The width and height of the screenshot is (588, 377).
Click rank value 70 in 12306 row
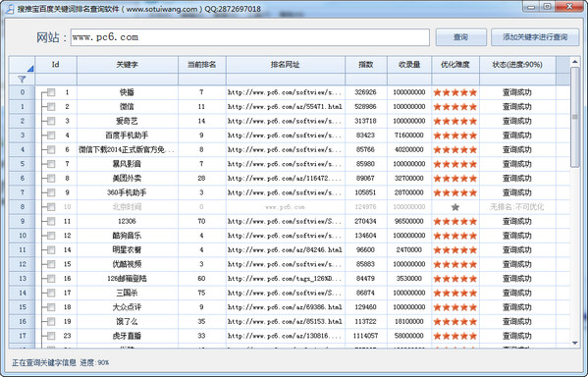(202, 221)
